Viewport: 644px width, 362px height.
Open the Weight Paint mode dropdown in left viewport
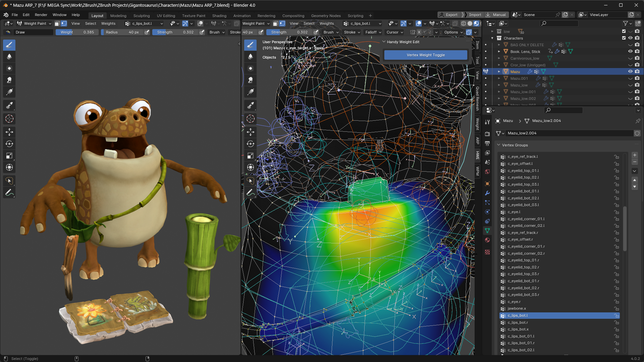(x=34, y=23)
